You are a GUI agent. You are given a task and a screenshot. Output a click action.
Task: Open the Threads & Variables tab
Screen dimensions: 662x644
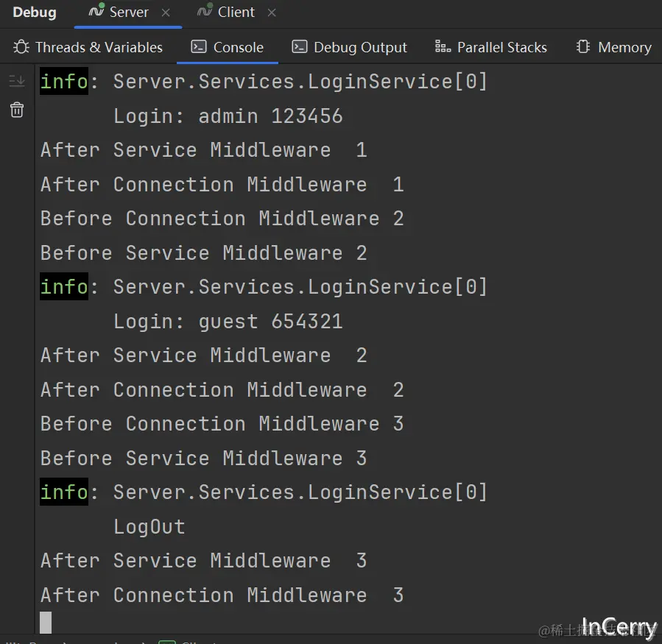tap(88, 47)
